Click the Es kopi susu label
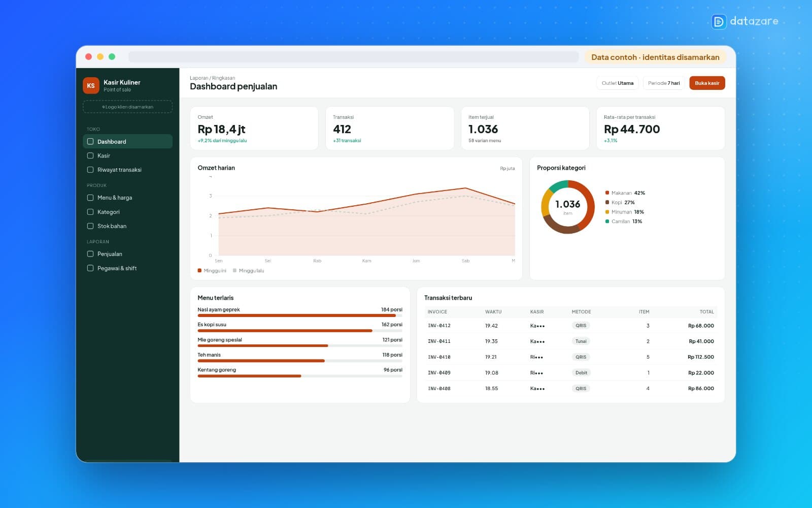This screenshot has height=508, width=812. 212,325
